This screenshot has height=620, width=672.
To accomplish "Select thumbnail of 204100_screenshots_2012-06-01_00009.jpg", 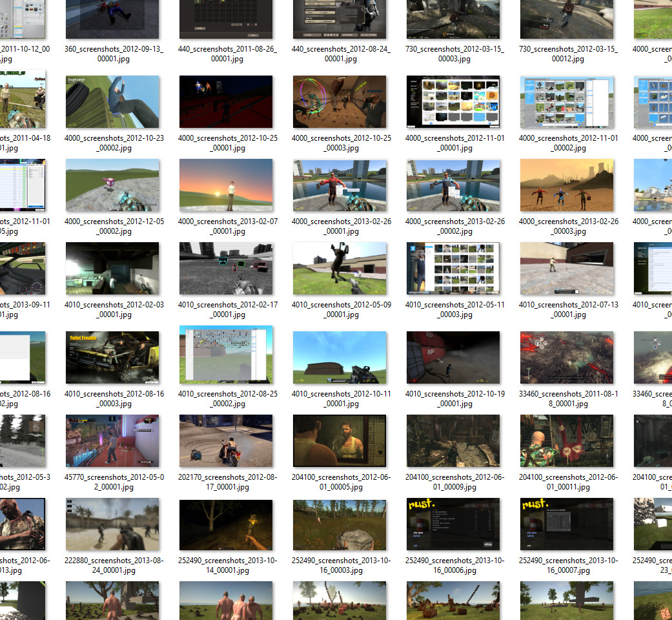I will point(453,440).
